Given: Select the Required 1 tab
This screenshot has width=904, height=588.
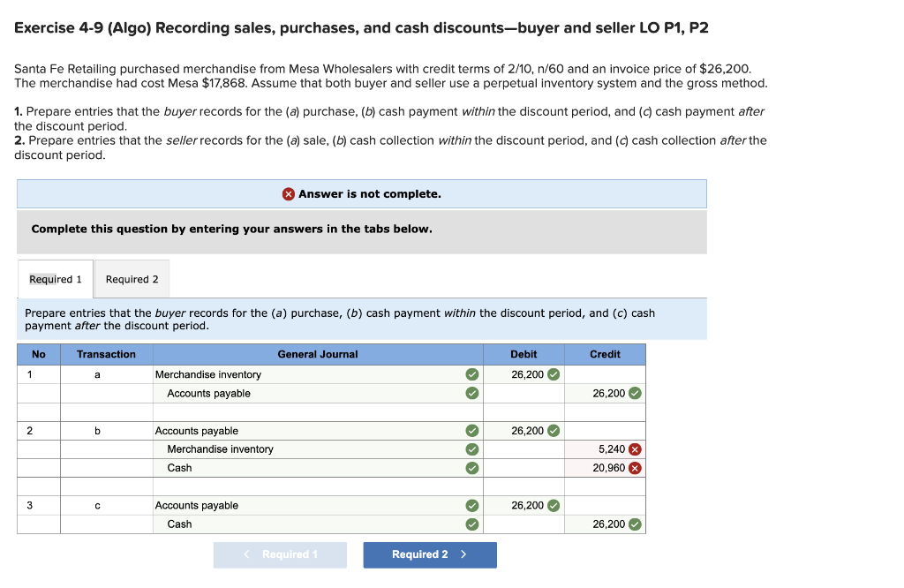Looking at the screenshot, I should pyautogui.click(x=55, y=278).
